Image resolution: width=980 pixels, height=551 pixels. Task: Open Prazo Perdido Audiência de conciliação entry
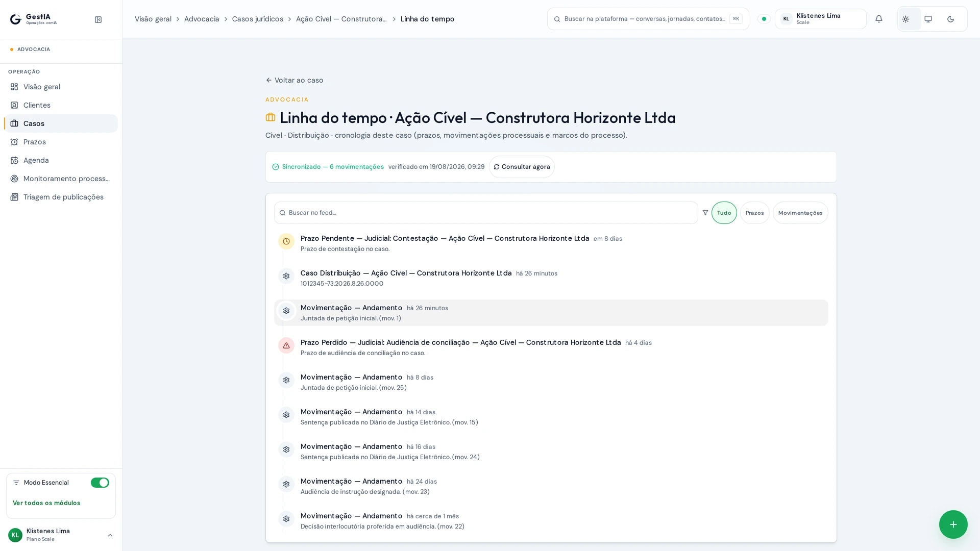[551, 347]
